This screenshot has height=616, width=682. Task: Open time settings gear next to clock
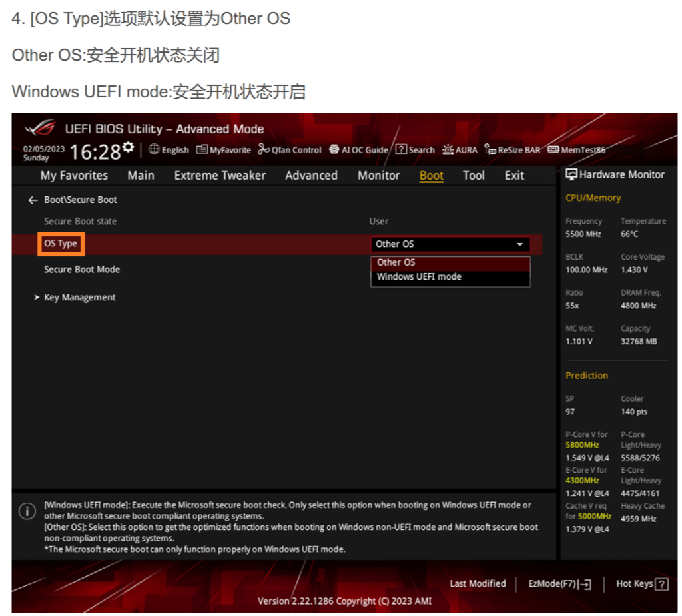pos(128,147)
